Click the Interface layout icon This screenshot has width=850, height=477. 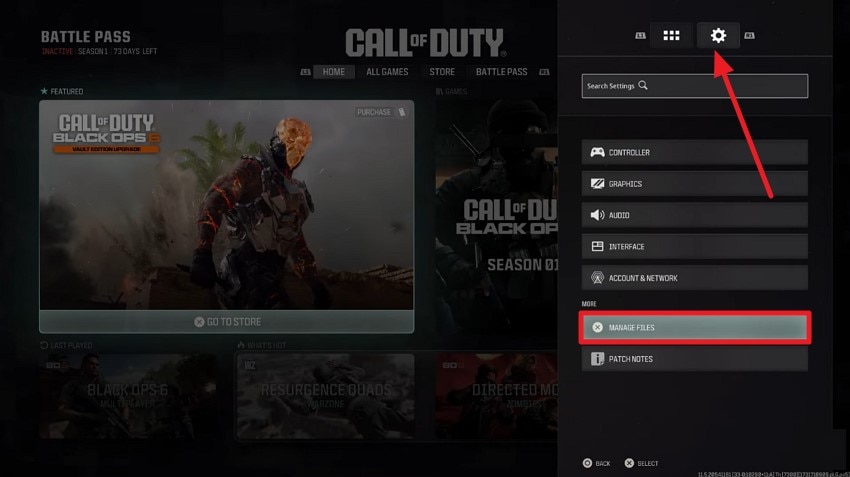pyautogui.click(x=597, y=247)
